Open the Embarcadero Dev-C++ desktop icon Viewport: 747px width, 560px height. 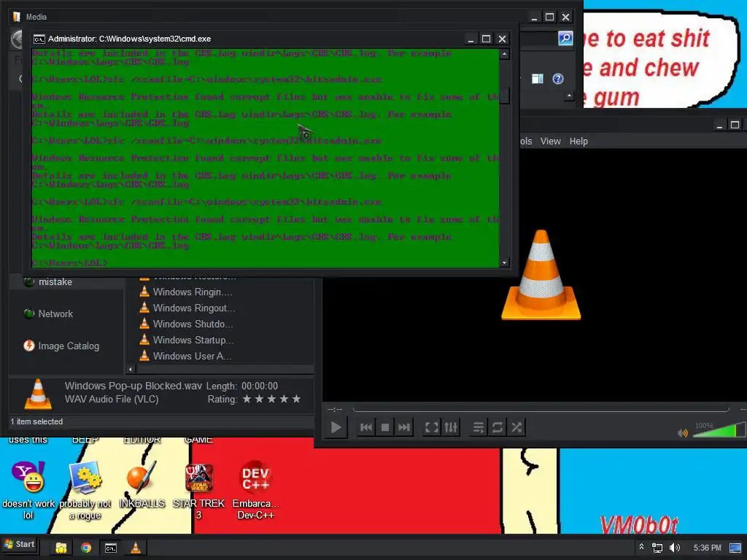tap(255, 491)
